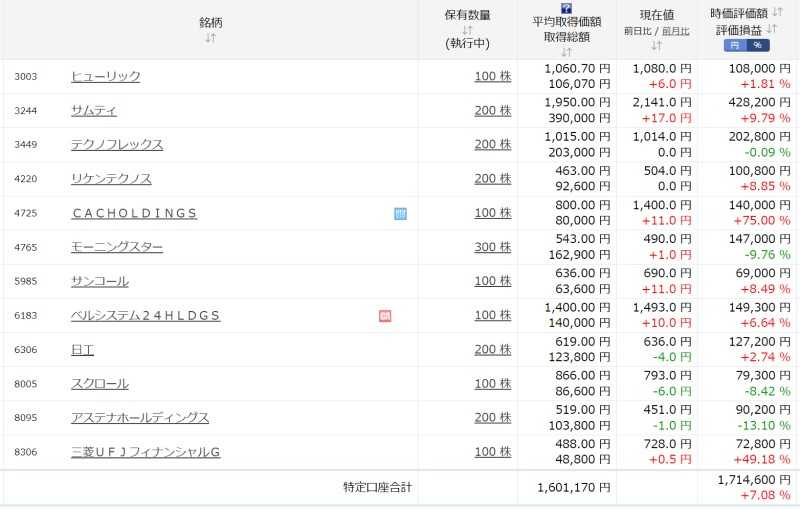Switch 評価損益 display to 円
The image size is (800, 509).
735,45
